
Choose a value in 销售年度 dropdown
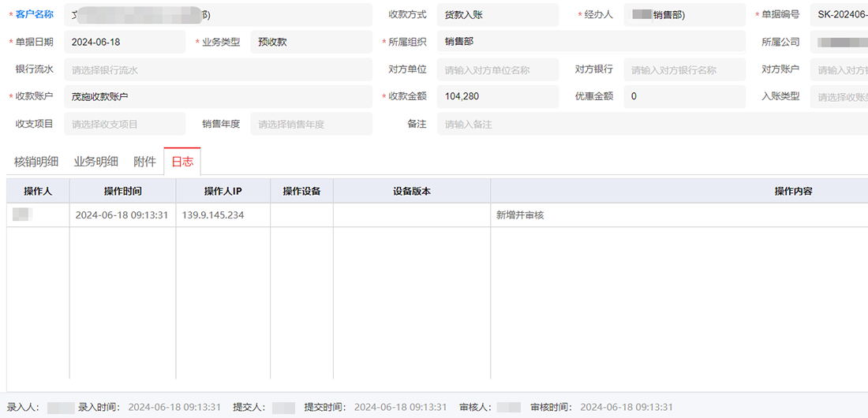[311, 124]
